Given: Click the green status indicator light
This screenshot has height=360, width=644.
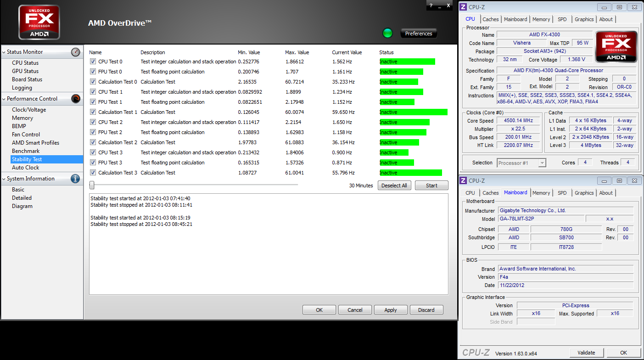Looking at the screenshot, I should tap(388, 33).
